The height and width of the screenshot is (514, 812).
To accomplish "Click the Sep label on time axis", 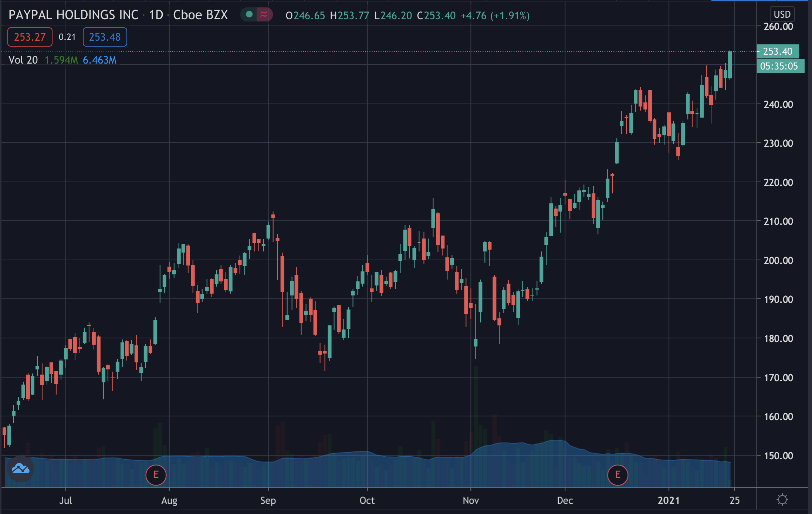I will click(268, 500).
